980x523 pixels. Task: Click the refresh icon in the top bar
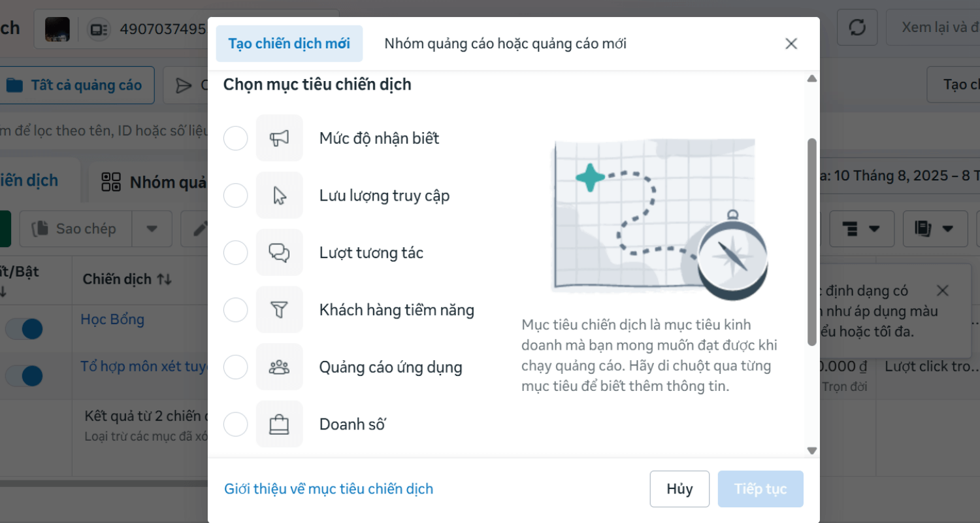click(857, 27)
